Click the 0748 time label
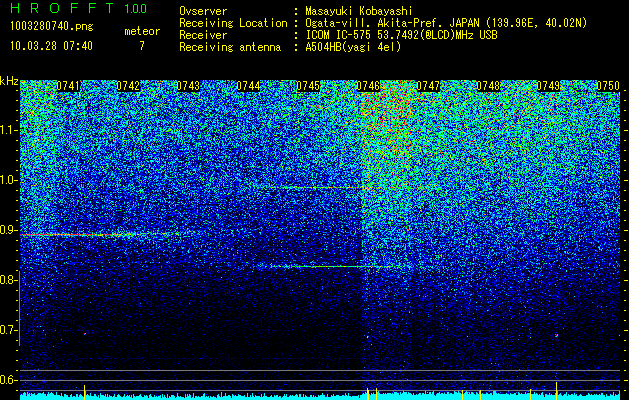 point(488,86)
